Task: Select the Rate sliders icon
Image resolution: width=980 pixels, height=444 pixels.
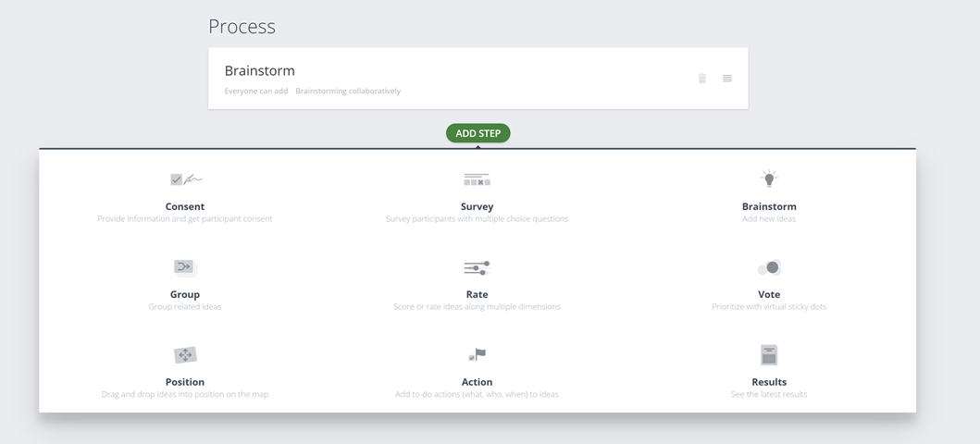Action: pyautogui.click(x=477, y=268)
